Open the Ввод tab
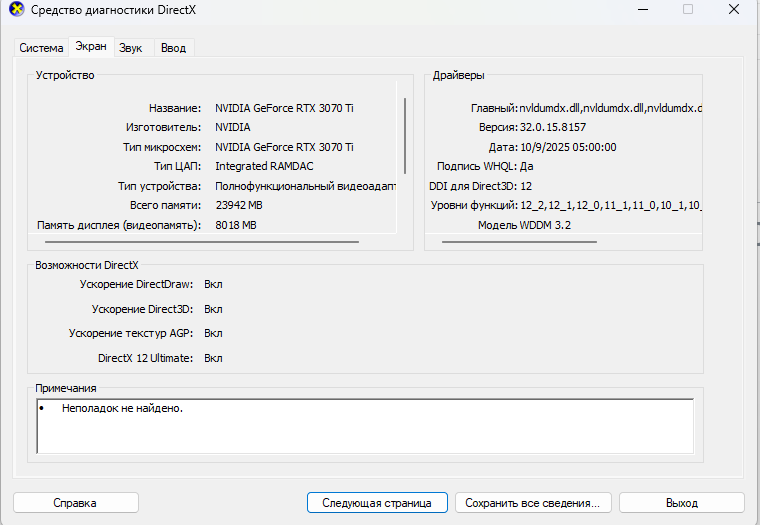 click(x=174, y=48)
